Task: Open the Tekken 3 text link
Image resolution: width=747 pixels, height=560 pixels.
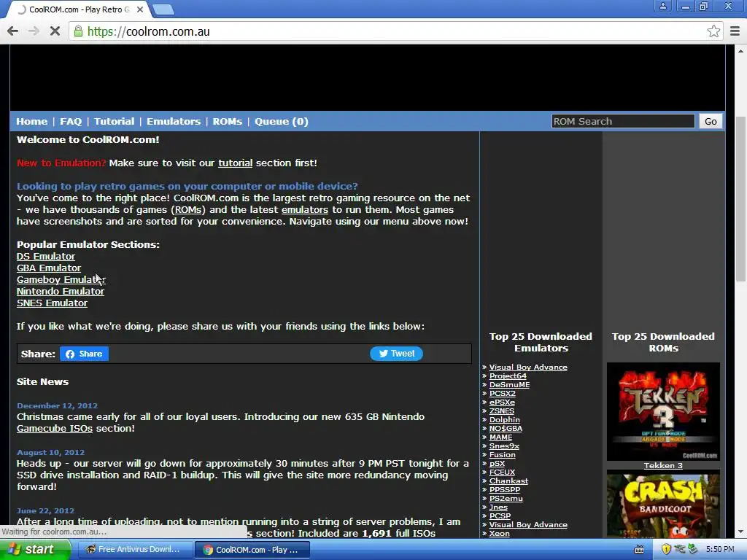Action: pos(663,466)
